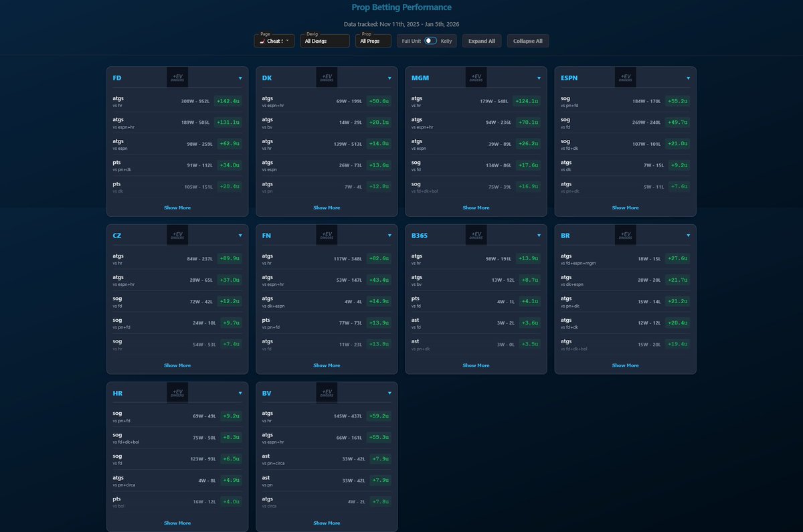Toggle the Full Unit / Kelly switch
803x532 pixels.
pos(430,41)
